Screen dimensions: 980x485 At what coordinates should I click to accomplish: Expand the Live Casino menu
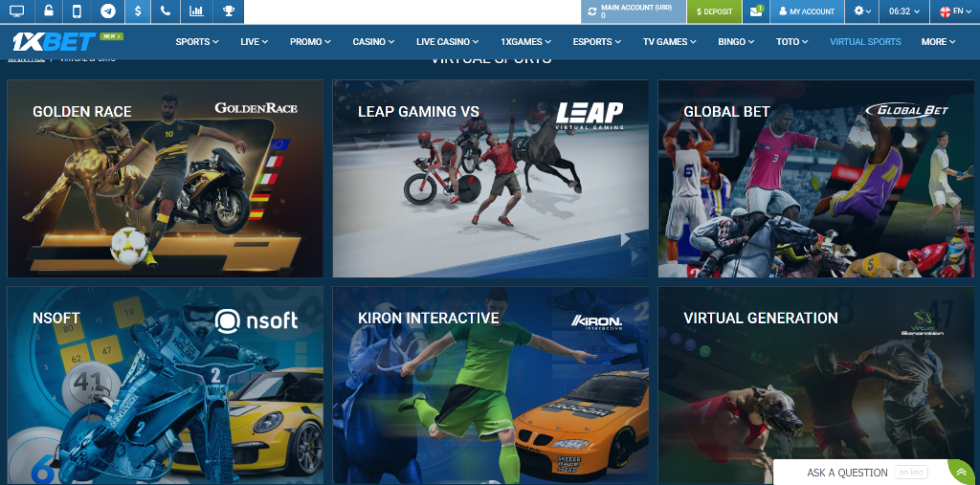[448, 42]
